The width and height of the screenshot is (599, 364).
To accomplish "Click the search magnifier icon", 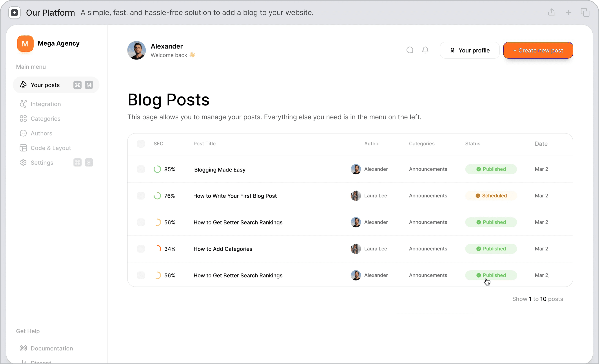I will pyautogui.click(x=410, y=50).
